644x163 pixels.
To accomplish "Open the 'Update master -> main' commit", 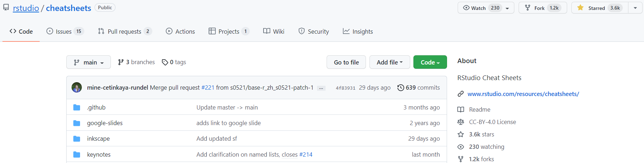I will pyautogui.click(x=227, y=107).
